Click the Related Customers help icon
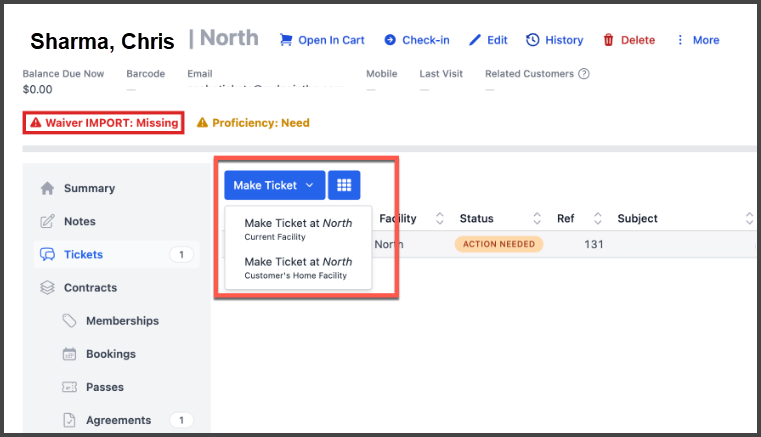761x437 pixels. coord(584,74)
